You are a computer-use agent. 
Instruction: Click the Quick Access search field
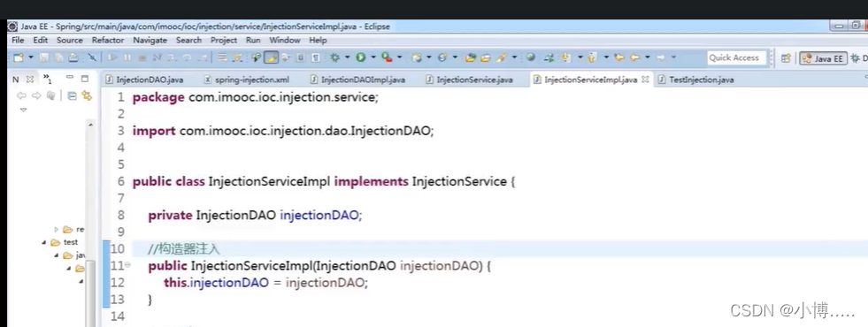735,57
